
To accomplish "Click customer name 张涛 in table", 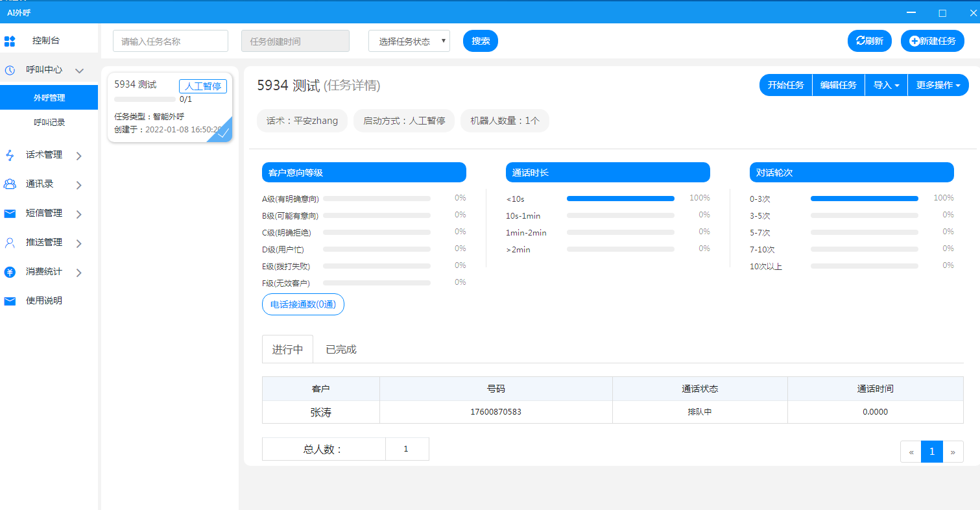I will 321,412.
